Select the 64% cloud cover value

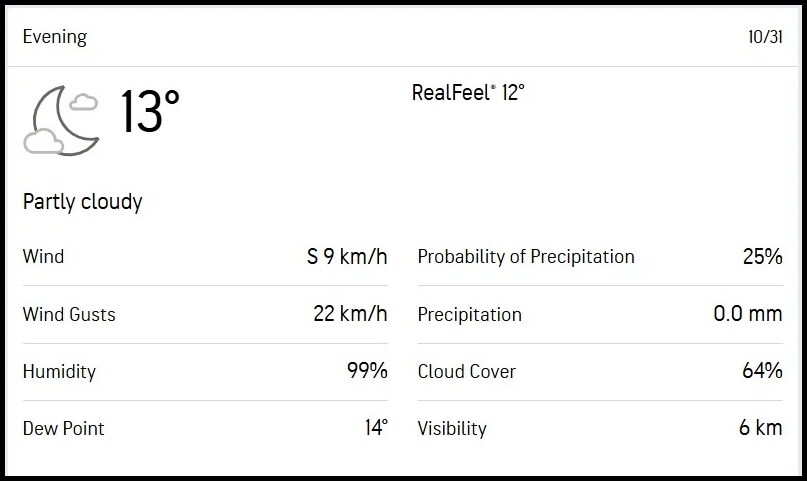point(762,371)
